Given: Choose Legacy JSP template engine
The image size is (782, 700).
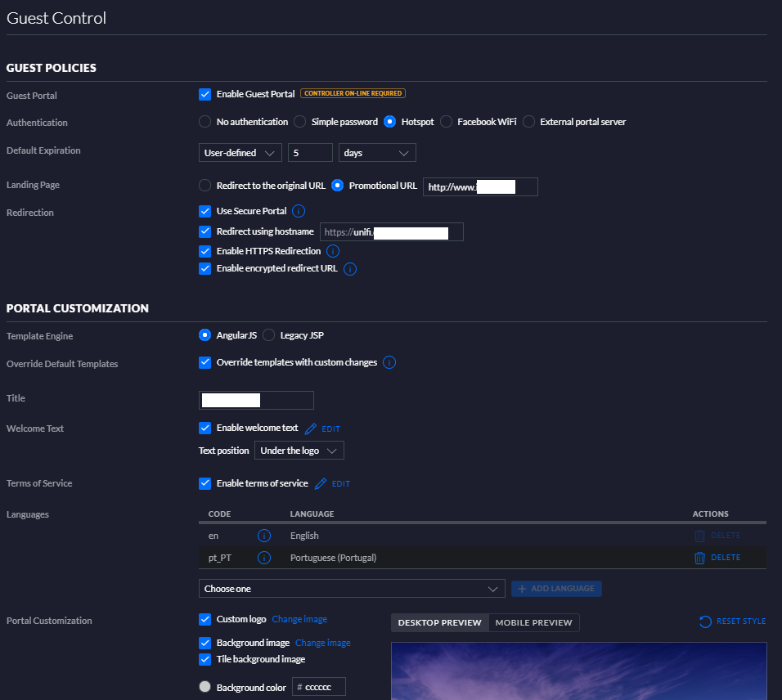Looking at the screenshot, I should [x=269, y=335].
